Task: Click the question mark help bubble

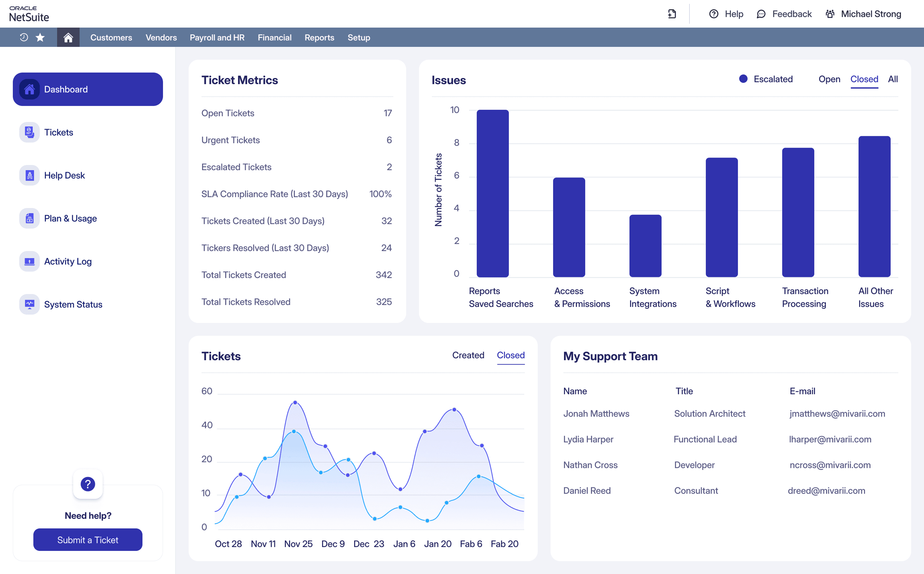Action: tap(88, 484)
